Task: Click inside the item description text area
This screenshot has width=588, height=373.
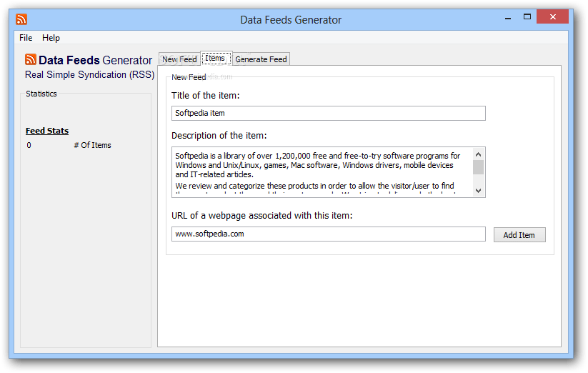Action: tap(322, 172)
